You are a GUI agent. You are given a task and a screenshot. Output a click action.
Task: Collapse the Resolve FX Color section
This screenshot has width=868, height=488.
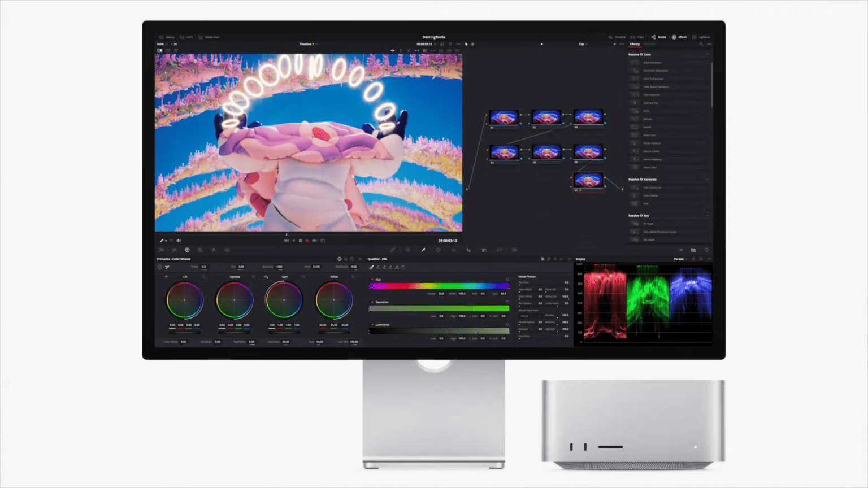pyautogui.click(x=707, y=55)
